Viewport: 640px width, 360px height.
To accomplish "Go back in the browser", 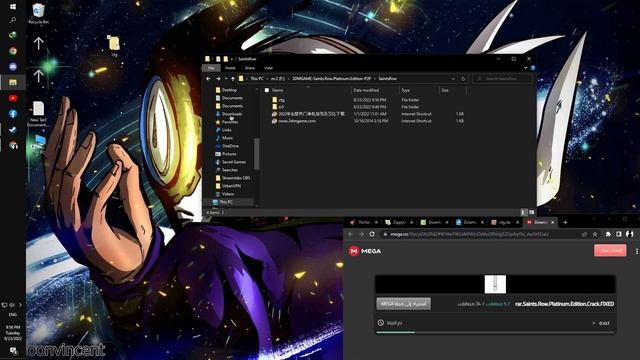I will [350, 234].
